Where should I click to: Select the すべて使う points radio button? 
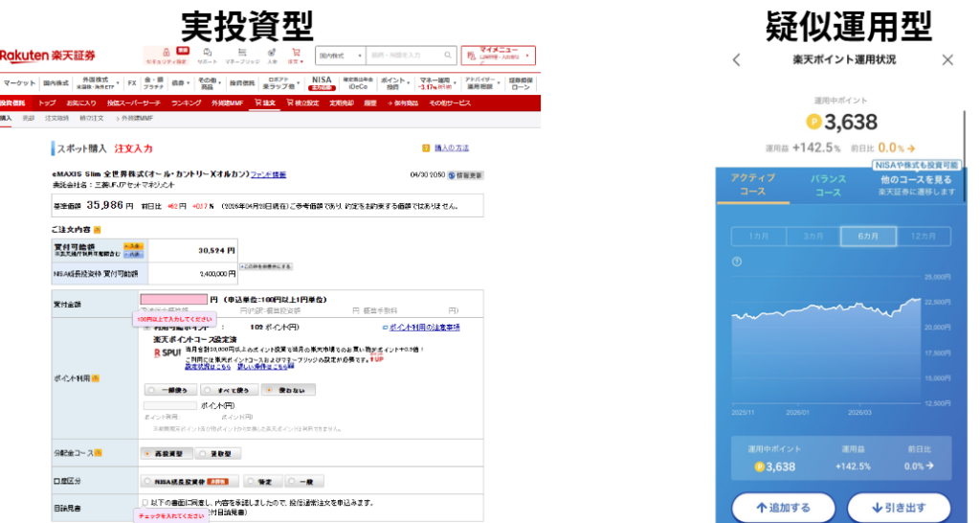click(x=230, y=390)
